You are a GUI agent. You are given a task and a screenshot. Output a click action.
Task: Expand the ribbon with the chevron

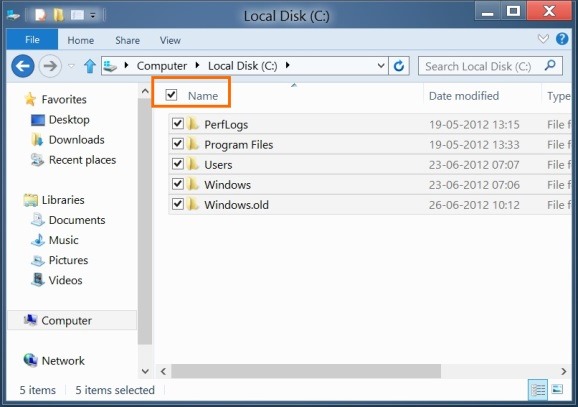[543, 39]
